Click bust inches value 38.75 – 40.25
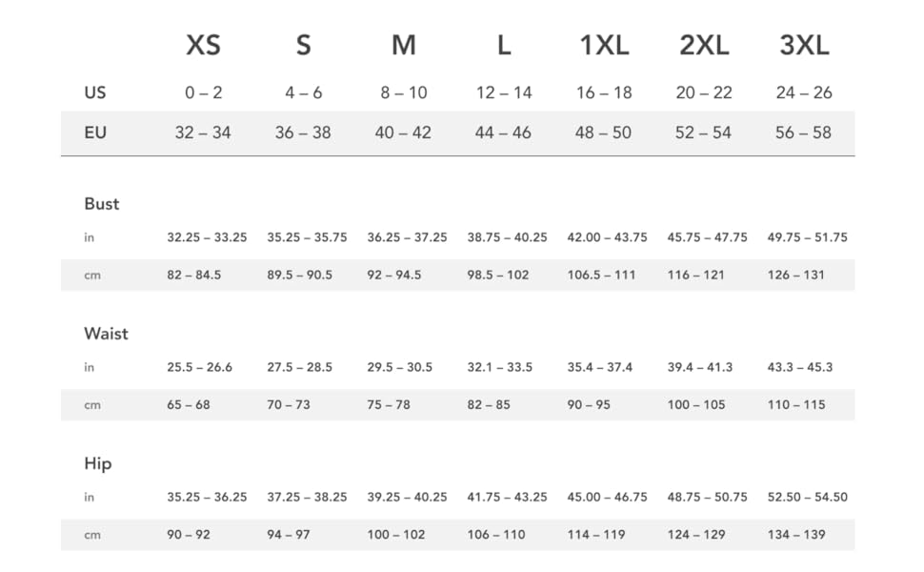The height and width of the screenshot is (572, 924). click(x=507, y=237)
